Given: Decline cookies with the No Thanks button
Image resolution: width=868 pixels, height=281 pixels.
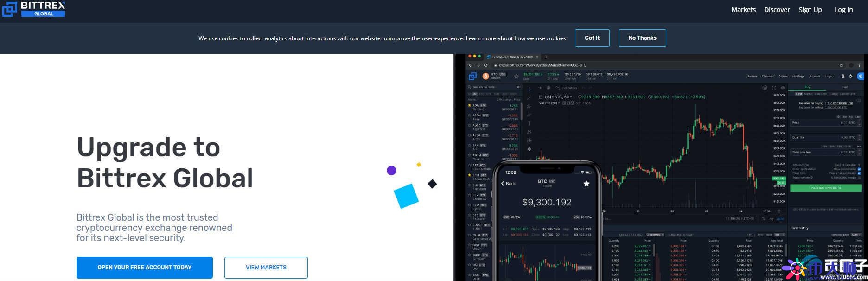Looking at the screenshot, I should pyautogui.click(x=642, y=38).
